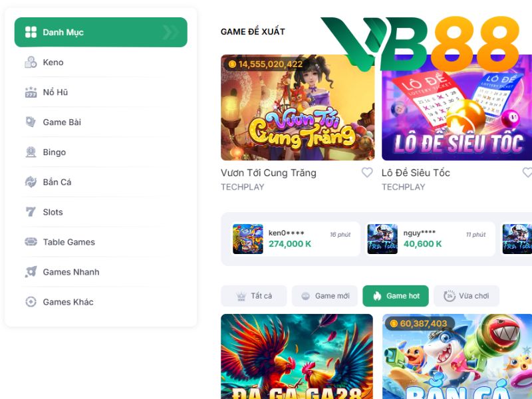Screen dimensions: 532x399
Task: Select the Table Games icon
Action: pos(31,242)
